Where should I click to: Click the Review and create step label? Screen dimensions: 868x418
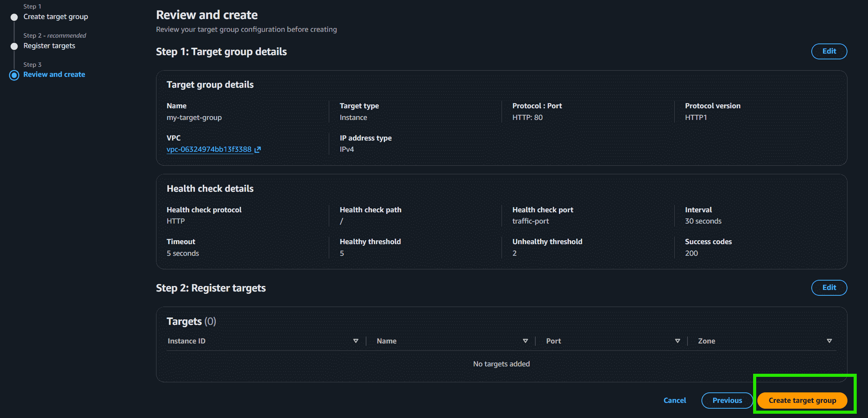coord(54,75)
